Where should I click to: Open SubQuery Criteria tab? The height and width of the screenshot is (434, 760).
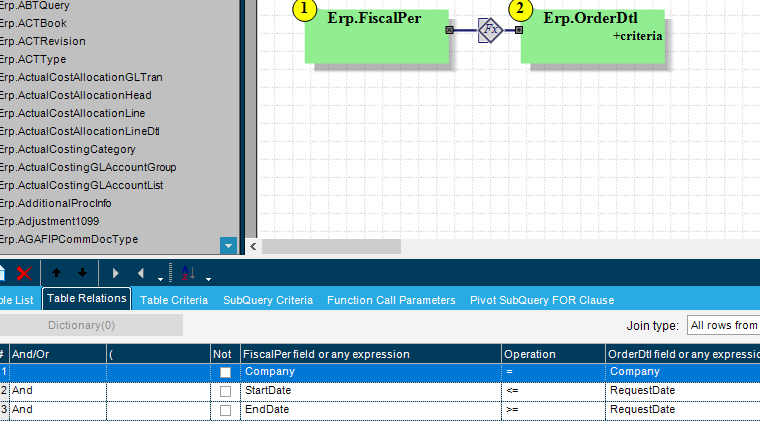click(268, 300)
